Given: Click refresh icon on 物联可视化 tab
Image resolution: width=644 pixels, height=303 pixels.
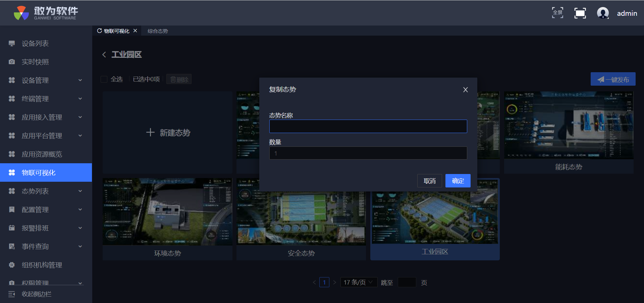Looking at the screenshot, I should tap(99, 31).
